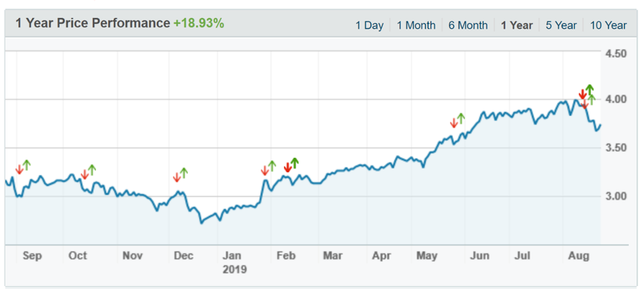Select the green up arrow marker in October
This screenshot has height=293, width=644.
[92, 169]
